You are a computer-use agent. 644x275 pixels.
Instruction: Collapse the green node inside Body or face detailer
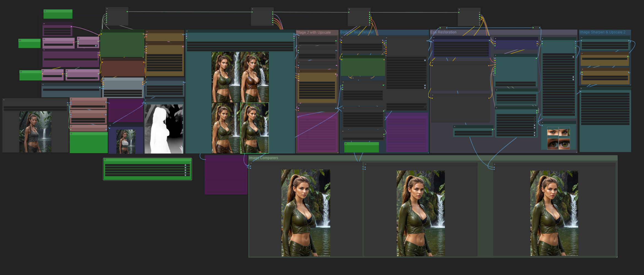coord(346,144)
